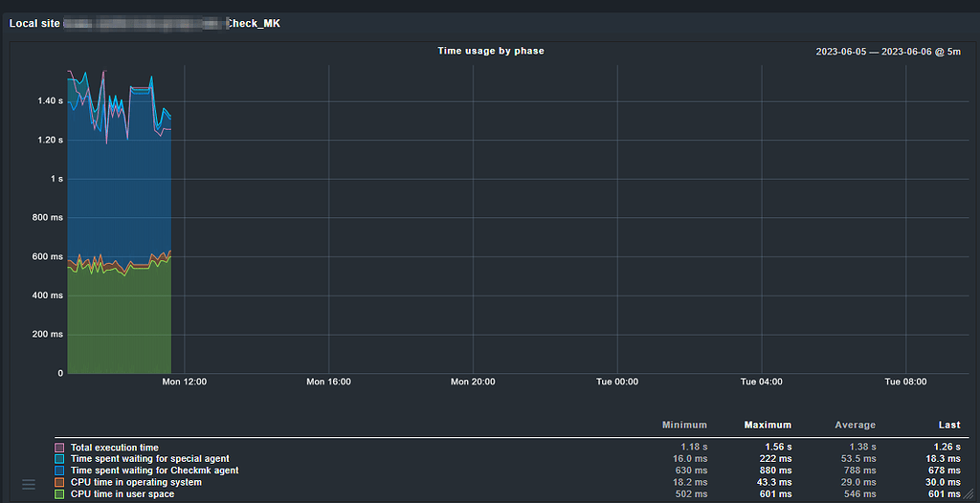Click the Tue 04:00 time axis label
The image size is (980, 503).
761,382
